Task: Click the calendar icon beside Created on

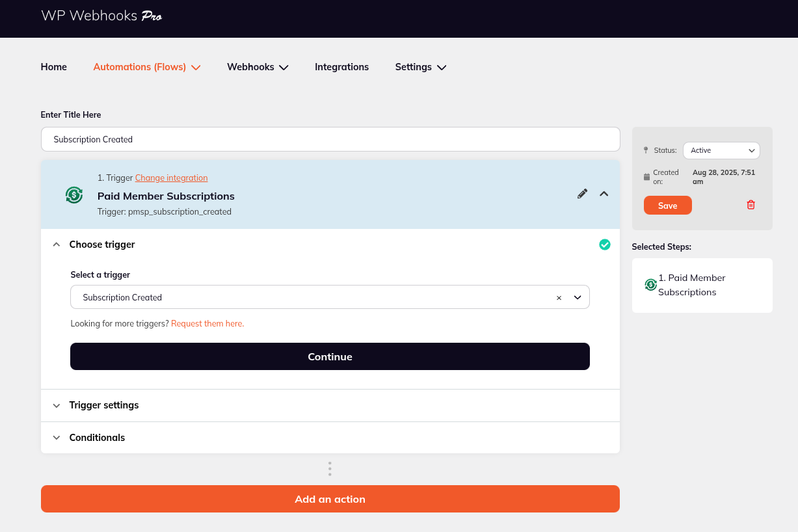Action: point(646,177)
